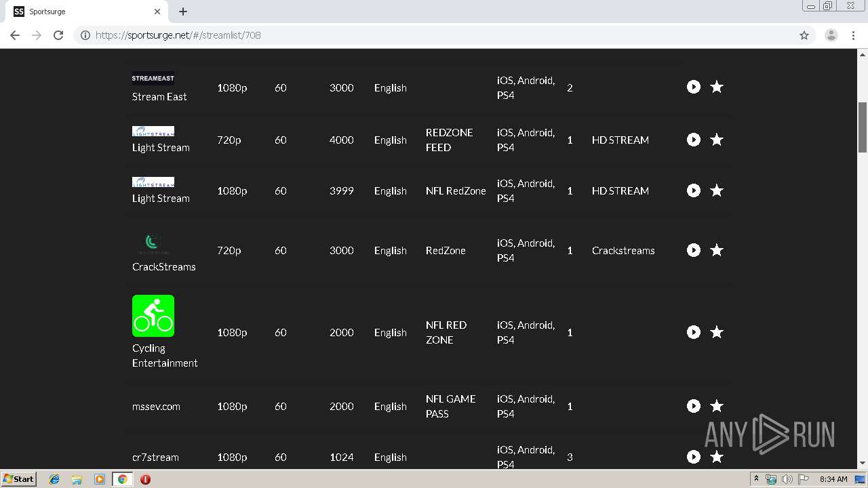Open the volume control in the tray
868x488 pixels.
click(787, 479)
